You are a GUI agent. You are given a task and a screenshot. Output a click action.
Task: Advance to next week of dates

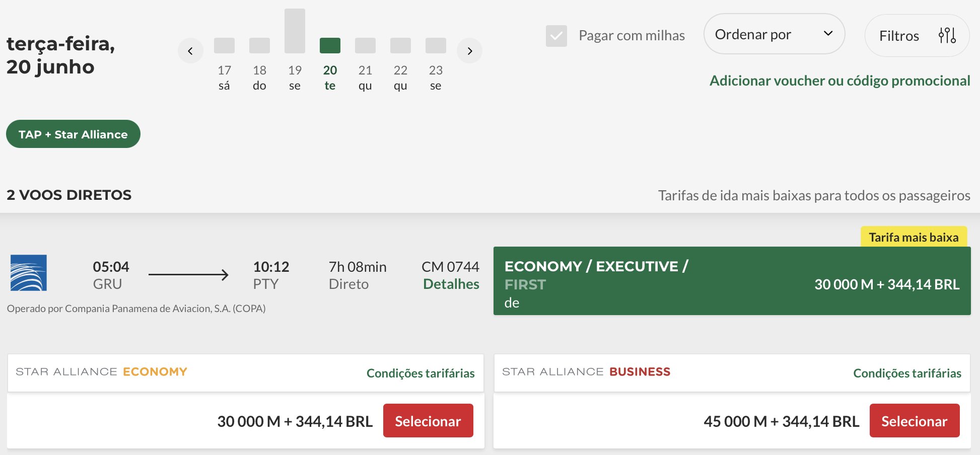click(469, 51)
